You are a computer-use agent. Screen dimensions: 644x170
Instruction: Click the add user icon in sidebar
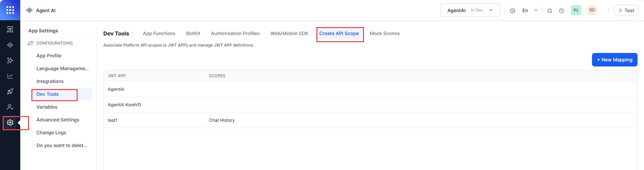(x=10, y=107)
